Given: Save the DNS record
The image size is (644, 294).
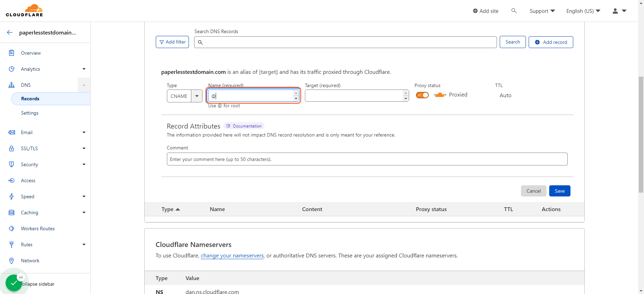Looking at the screenshot, I should coord(560,191).
